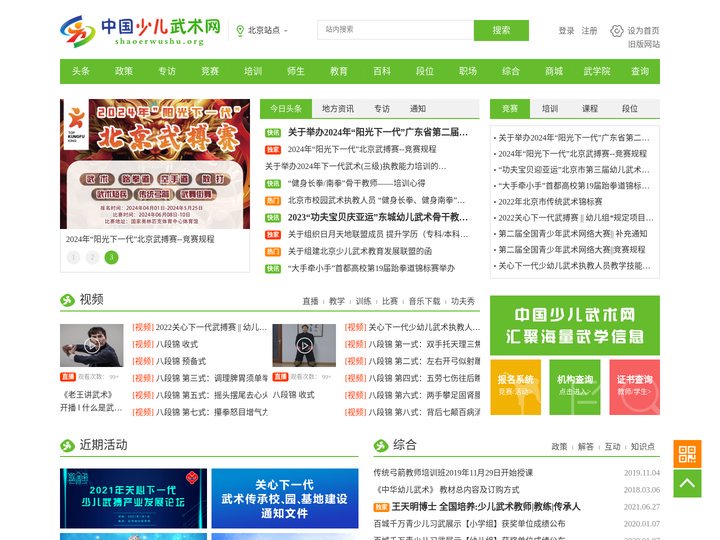Switch to the 通知 tab
Image resolution: width=720 pixels, height=540 pixels.
417,109
